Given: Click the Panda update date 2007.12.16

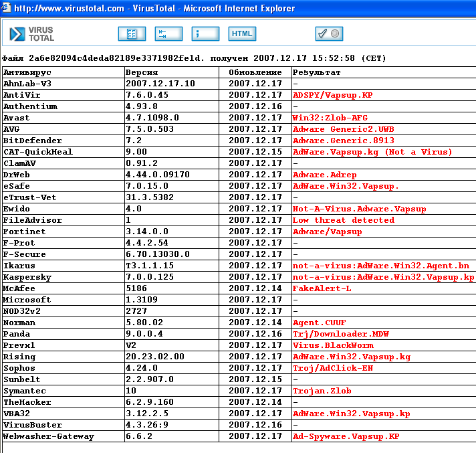Looking at the screenshot, I should click(x=255, y=334).
